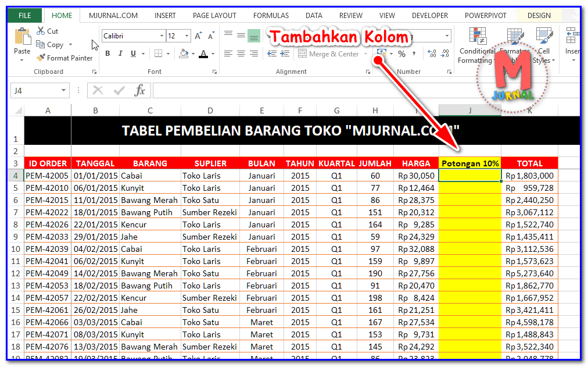Screen dimensions: 588x367
Task: Select column D header
Action: 210,111
